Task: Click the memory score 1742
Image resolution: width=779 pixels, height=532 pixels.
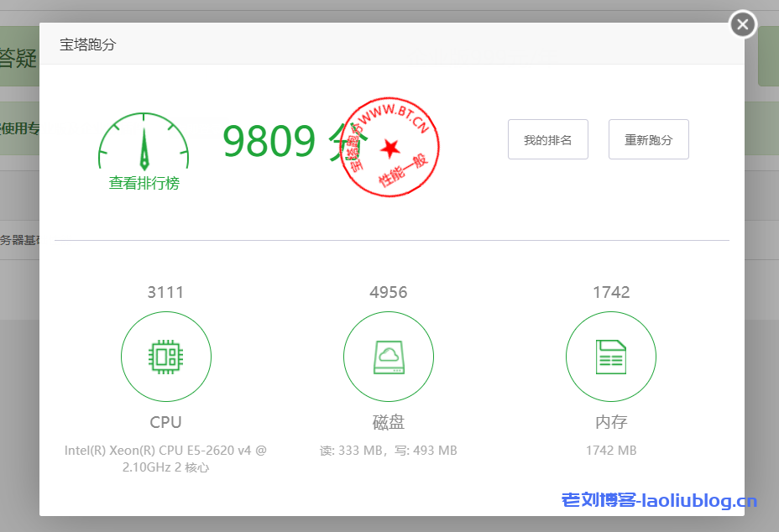Action: (611, 292)
